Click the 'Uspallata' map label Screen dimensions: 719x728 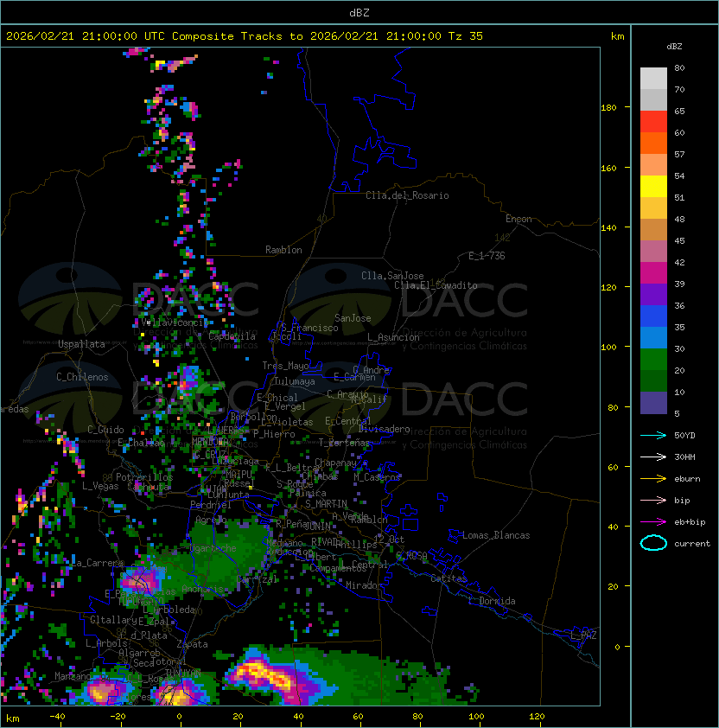(81, 344)
